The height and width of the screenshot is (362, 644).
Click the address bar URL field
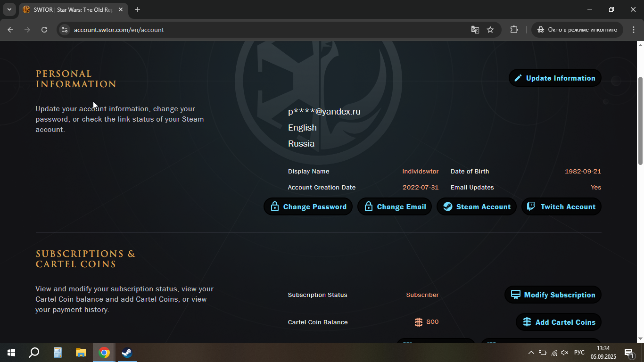pos(269,30)
